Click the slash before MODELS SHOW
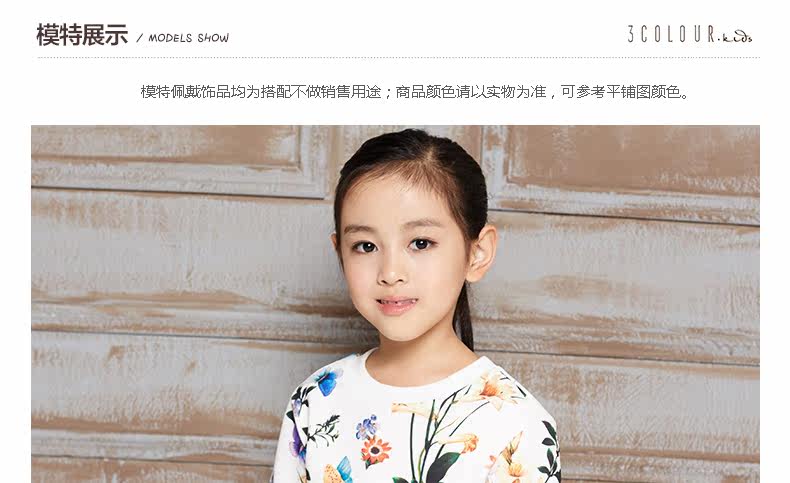Image resolution: width=790 pixels, height=483 pixels. click(x=140, y=38)
